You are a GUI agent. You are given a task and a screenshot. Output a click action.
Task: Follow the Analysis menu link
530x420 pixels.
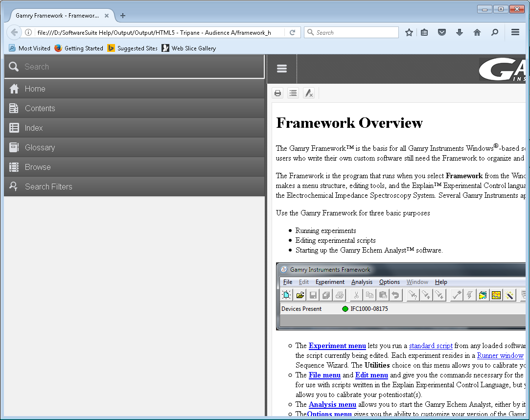tap(332, 404)
